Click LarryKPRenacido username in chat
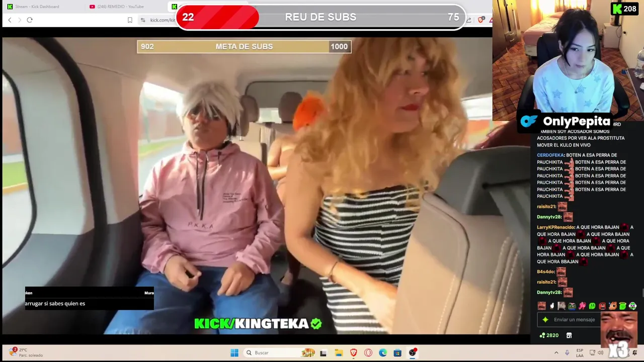This screenshot has height=362, width=644. click(x=555, y=227)
